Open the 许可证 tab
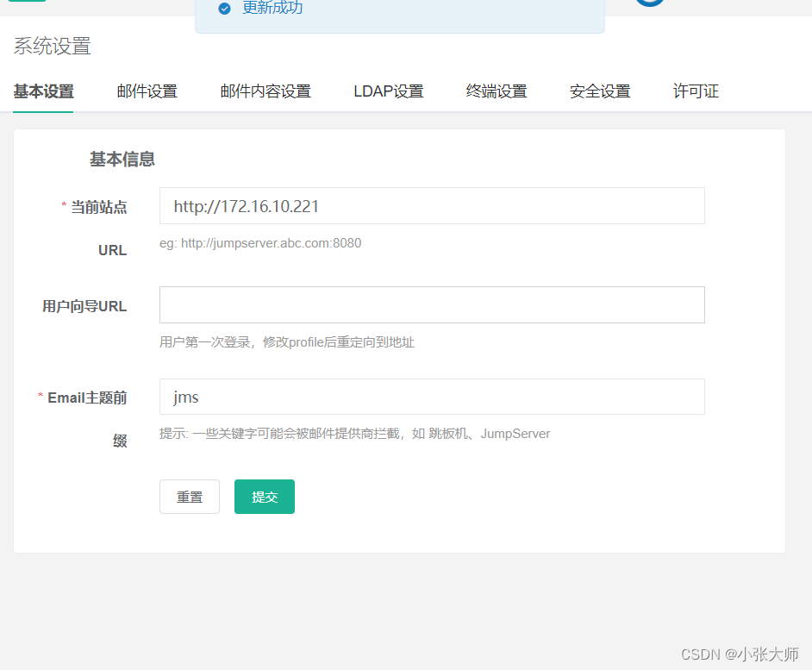 pos(696,91)
